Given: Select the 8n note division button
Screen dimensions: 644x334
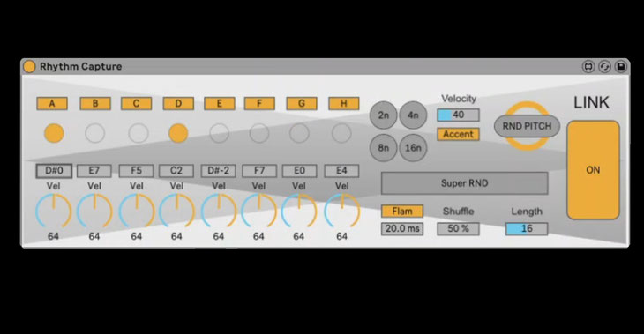Looking at the screenshot, I should (383, 148).
